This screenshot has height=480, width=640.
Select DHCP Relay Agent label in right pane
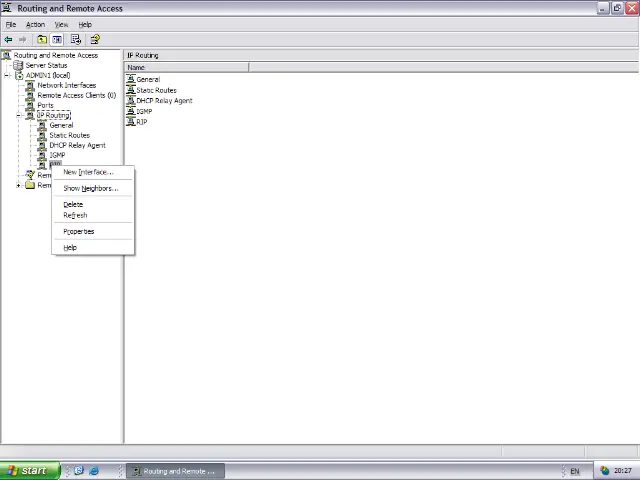pos(164,101)
